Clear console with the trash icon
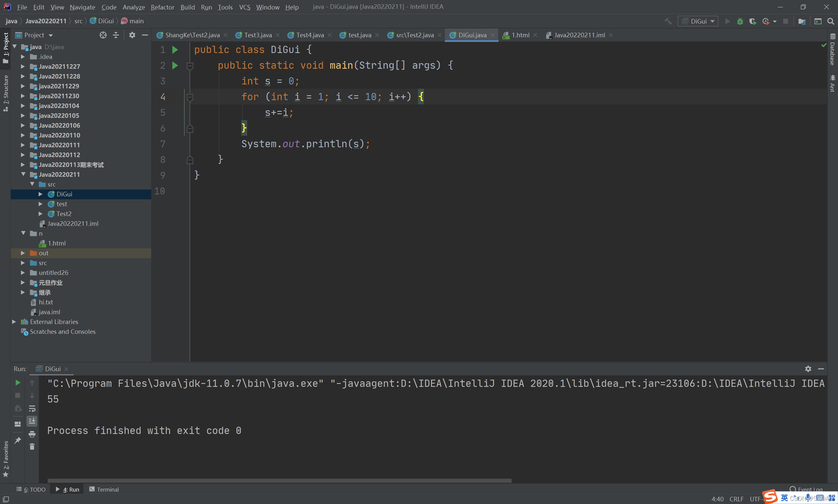This screenshot has height=504, width=838. point(32,447)
